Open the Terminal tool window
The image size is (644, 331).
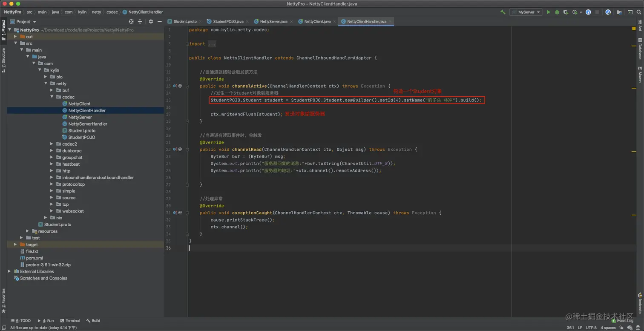[70, 321]
